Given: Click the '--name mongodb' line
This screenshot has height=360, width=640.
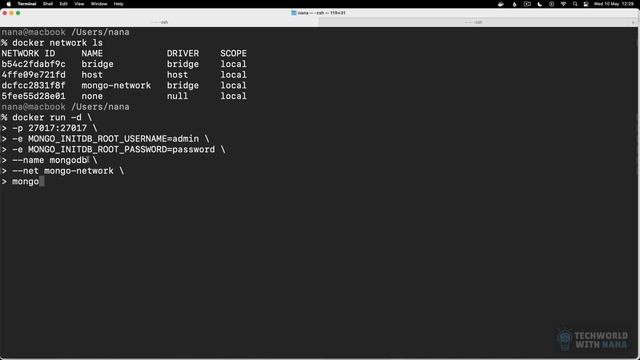Looking at the screenshot, I should point(49,160).
